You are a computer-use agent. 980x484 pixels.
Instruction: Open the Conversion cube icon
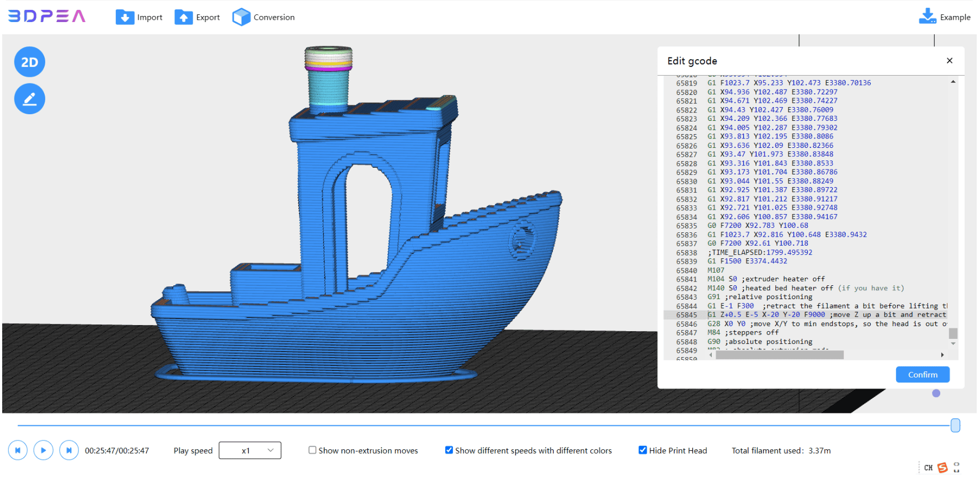click(241, 17)
